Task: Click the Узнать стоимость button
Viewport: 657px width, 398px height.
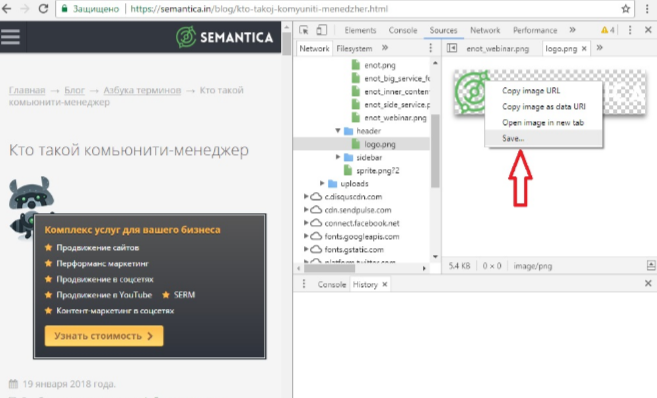Action: [x=104, y=336]
